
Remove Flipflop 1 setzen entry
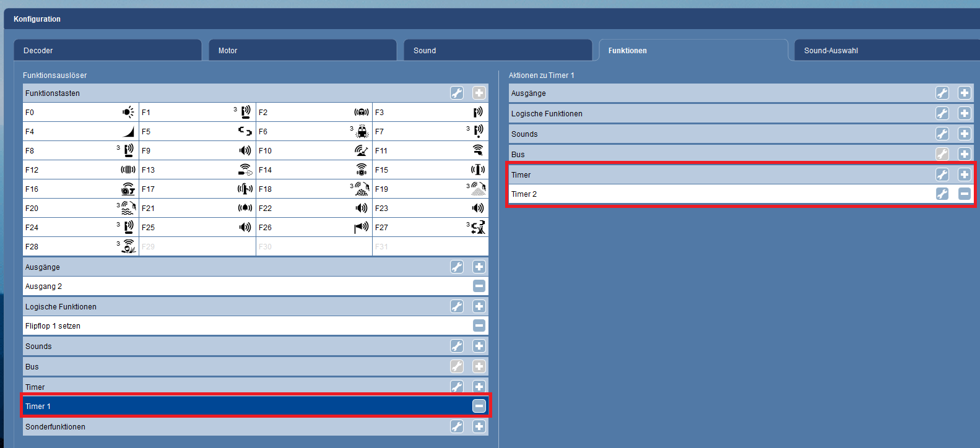[x=479, y=325]
